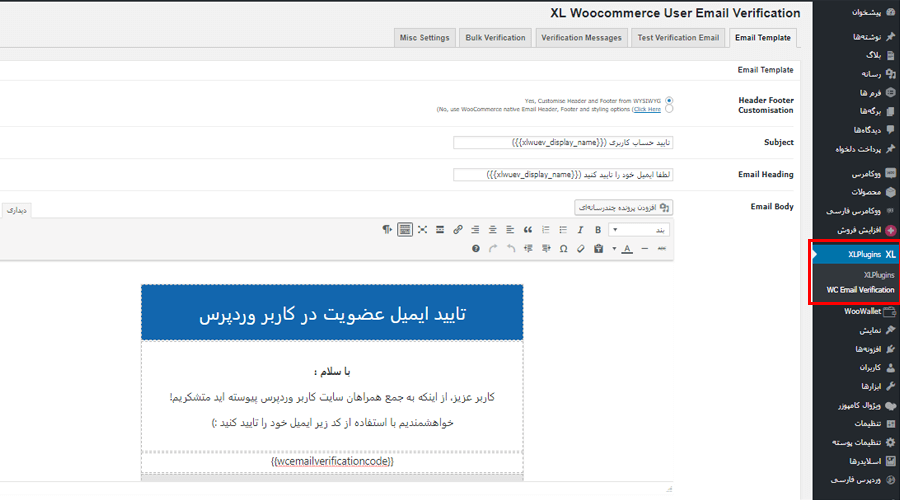Select 'No, use WooCommerce native Email Header' option
Image resolution: width=900 pixels, height=500 pixels.
[669, 109]
